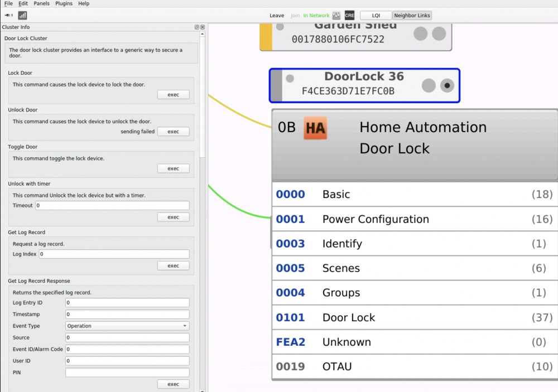
Task: Open the Event Type dropdown
Action: [127, 326]
